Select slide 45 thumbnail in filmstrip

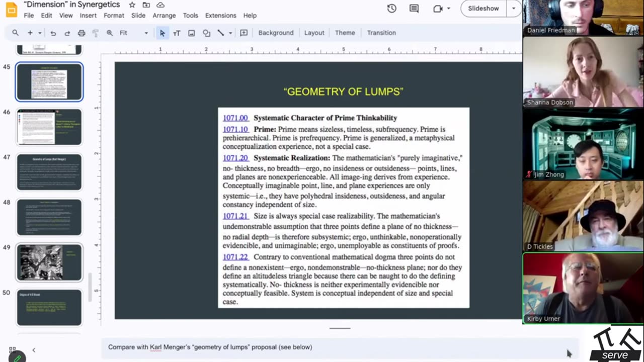[49, 81]
